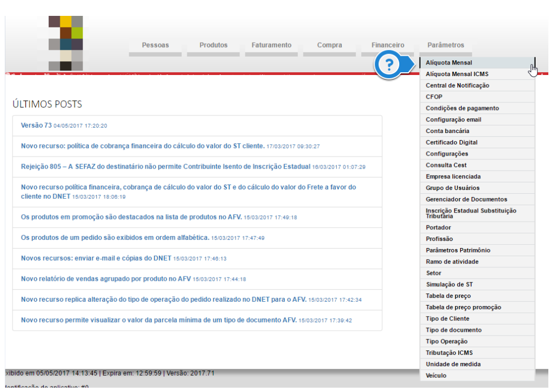Select the CFOP menu entry
The width and height of the screenshot is (551, 392).
pos(434,97)
